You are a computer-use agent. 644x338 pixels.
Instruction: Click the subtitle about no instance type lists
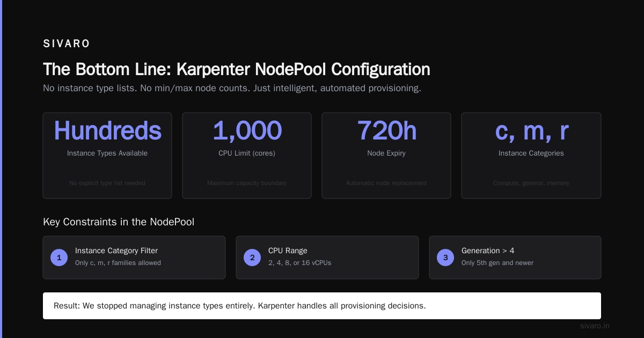(232, 89)
